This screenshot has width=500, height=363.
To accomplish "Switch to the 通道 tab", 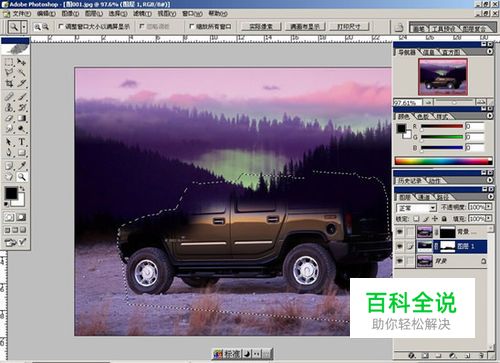I will click(424, 197).
